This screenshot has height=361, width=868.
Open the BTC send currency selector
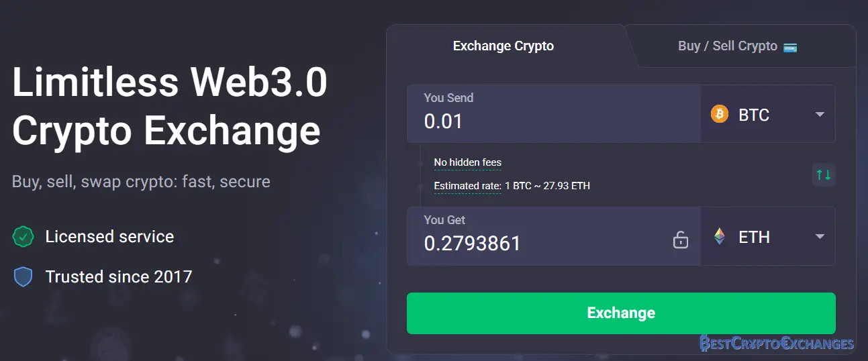click(x=768, y=114)
